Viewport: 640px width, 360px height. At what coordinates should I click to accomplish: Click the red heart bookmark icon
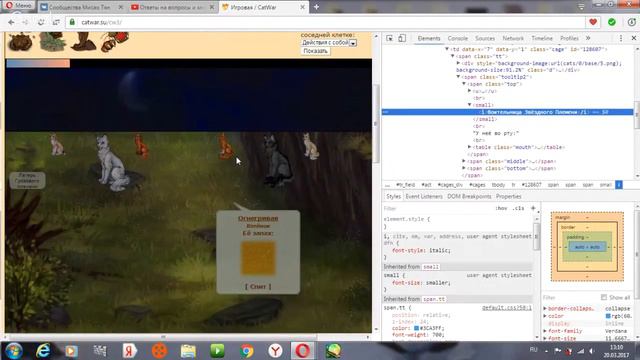(593, 22)
